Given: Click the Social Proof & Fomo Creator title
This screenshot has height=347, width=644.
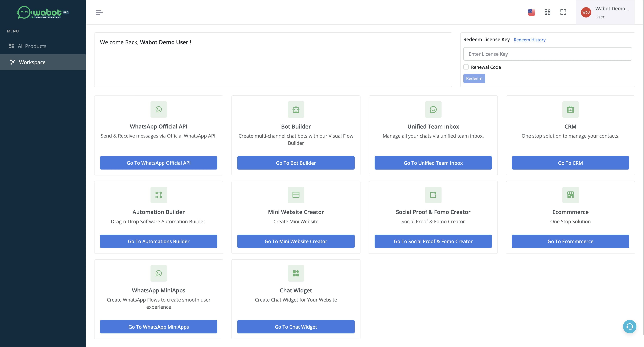Looking at the screenshot, I should [433, 212].
